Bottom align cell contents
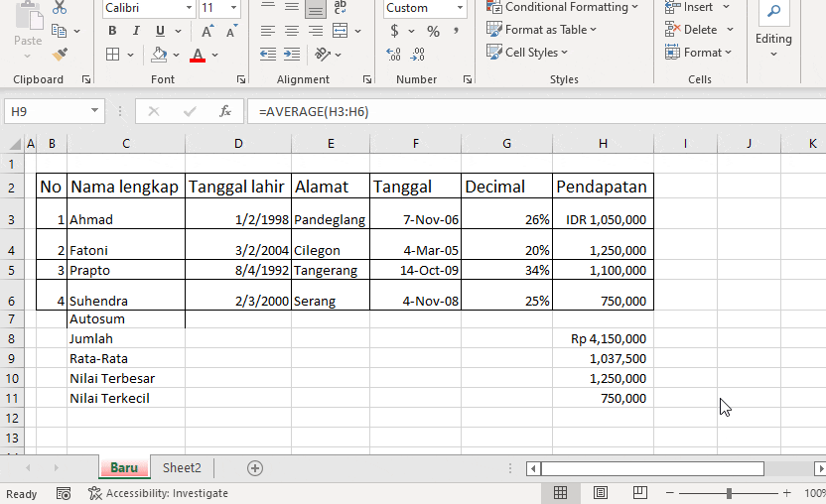This screenshot has height=504, width=826. pos(316,8)
